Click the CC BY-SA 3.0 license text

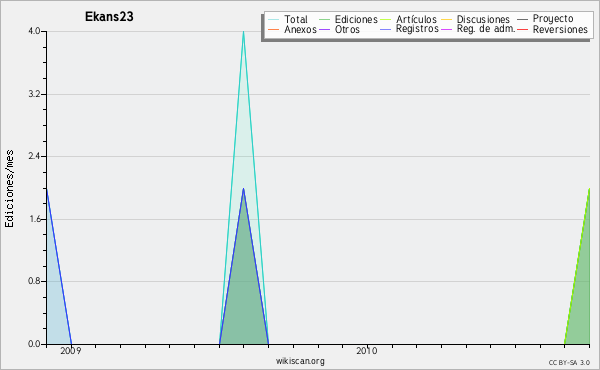click(569, 363)
